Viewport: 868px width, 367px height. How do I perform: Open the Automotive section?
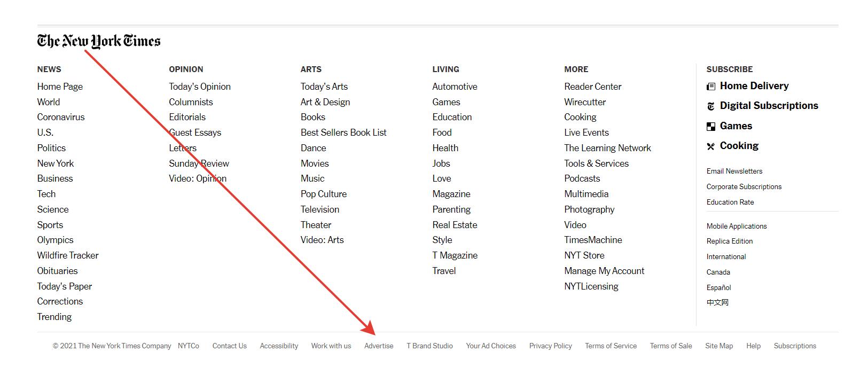click(x=455, y=87)
